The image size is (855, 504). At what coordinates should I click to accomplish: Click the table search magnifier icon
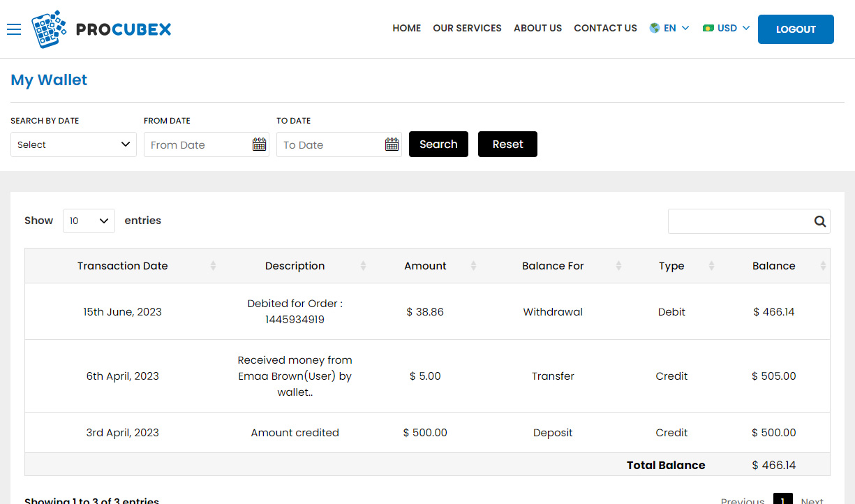pos(820,221)
